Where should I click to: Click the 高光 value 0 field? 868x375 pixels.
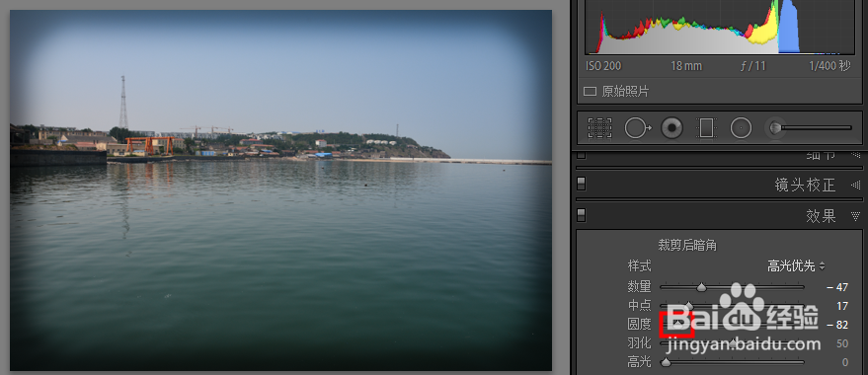coord(844,362)
